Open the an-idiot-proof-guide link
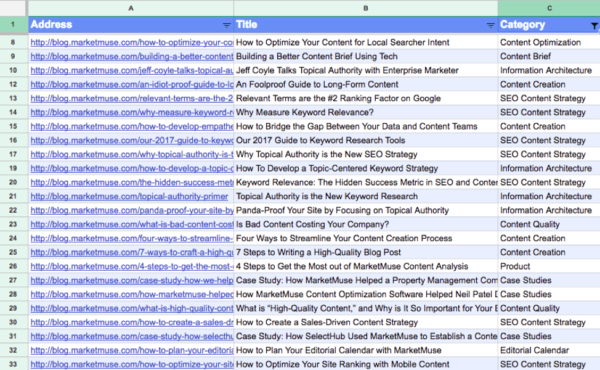Screen dimensions: 600x370 132,85
